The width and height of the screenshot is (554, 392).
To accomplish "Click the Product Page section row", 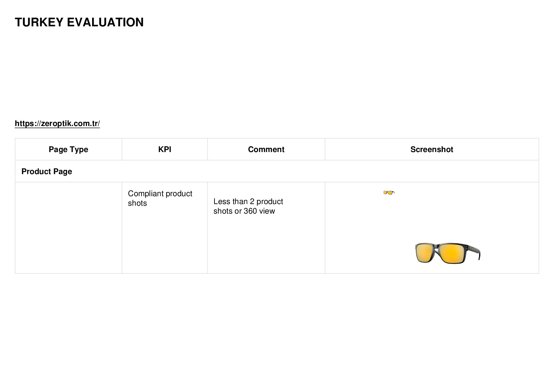I will pos(277,171).
